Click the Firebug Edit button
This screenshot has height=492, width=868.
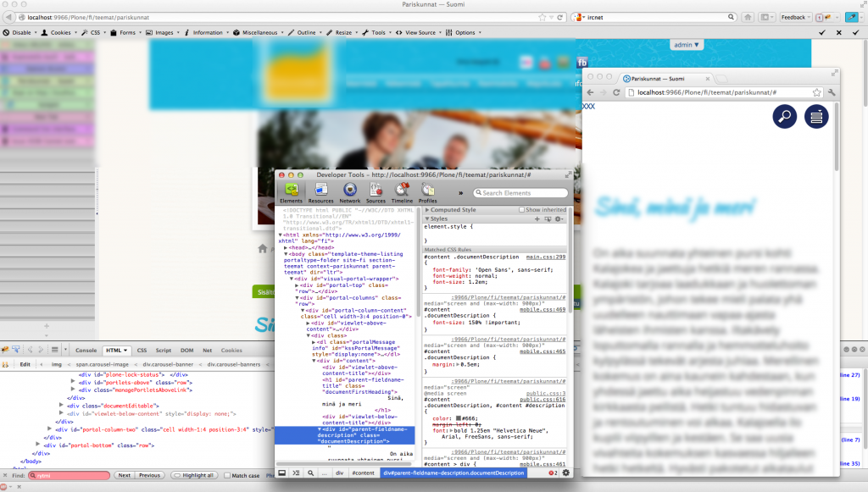click(25, 364)
